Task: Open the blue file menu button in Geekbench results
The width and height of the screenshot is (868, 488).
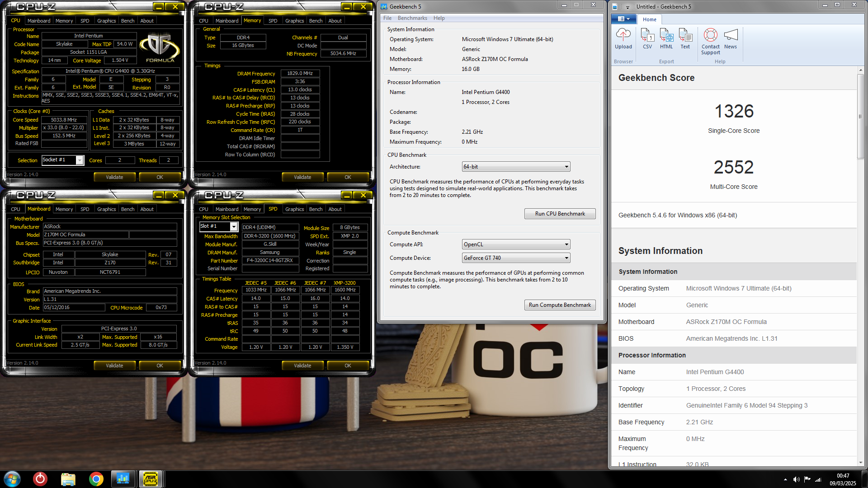Action: 624,19
